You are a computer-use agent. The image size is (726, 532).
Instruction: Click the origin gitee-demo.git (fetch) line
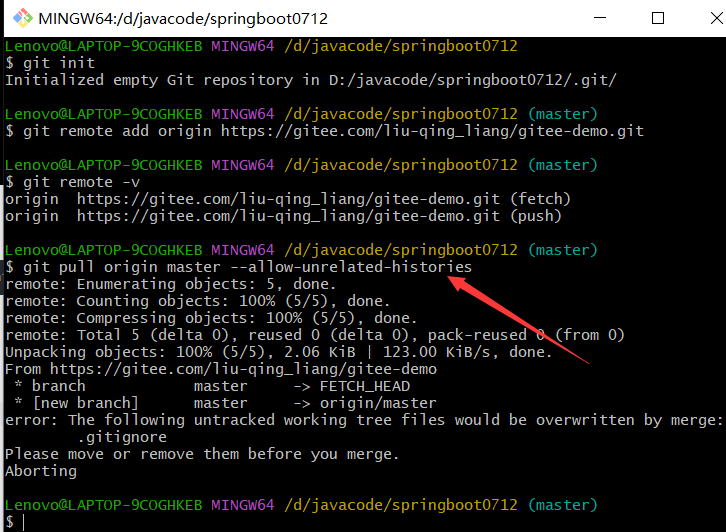click(x=288, y=199)
